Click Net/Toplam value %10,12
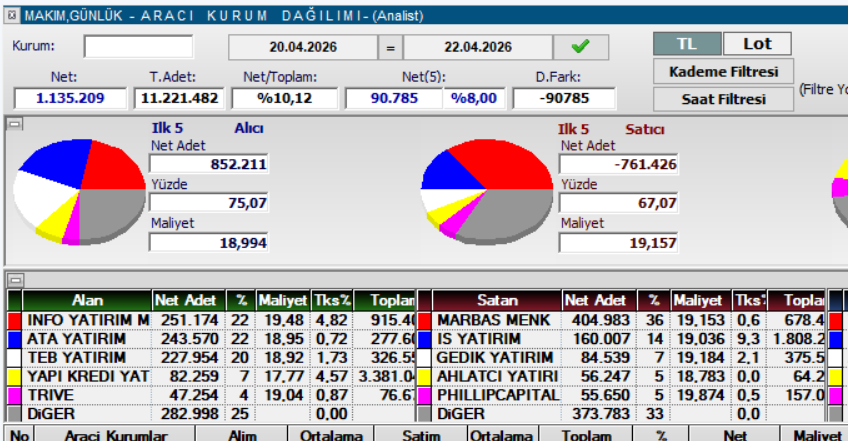Image resolution: width=848 pixels, height=441 pixels. coord(284,98)
